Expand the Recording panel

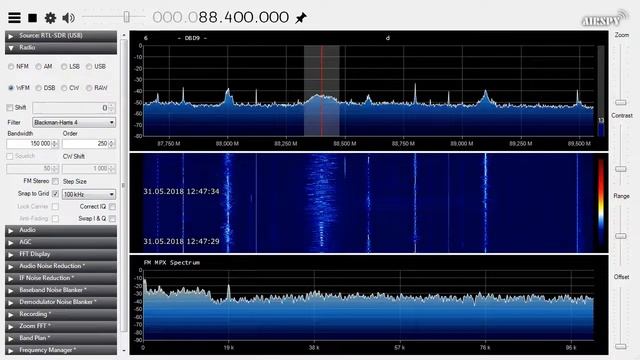[x=61, y=314]
